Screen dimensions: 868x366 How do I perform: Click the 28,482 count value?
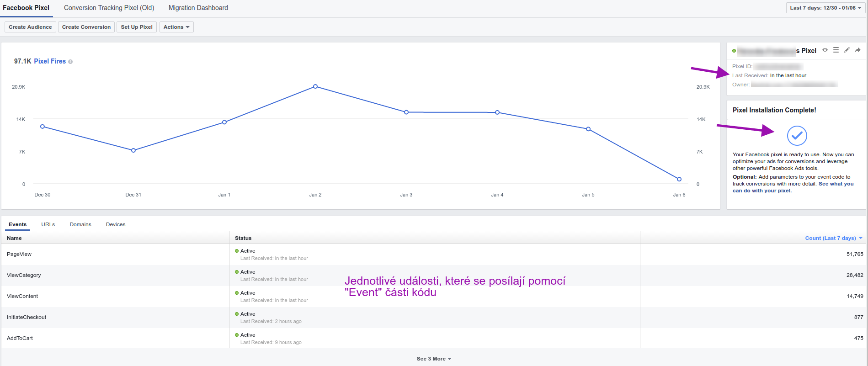(855, 275)
